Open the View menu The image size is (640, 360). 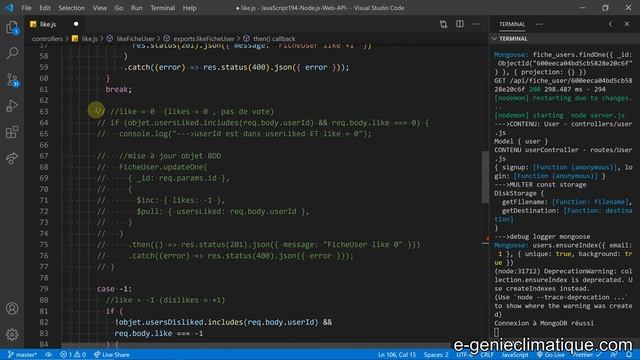pyautogui.click(x=100, y=8)
